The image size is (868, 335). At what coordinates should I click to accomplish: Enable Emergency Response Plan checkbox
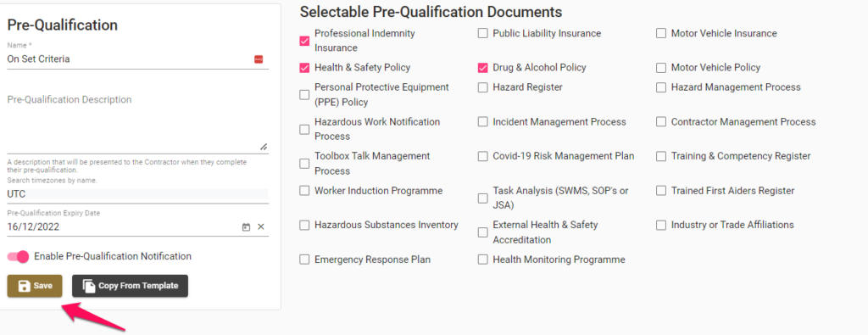(x=304, y=260)
